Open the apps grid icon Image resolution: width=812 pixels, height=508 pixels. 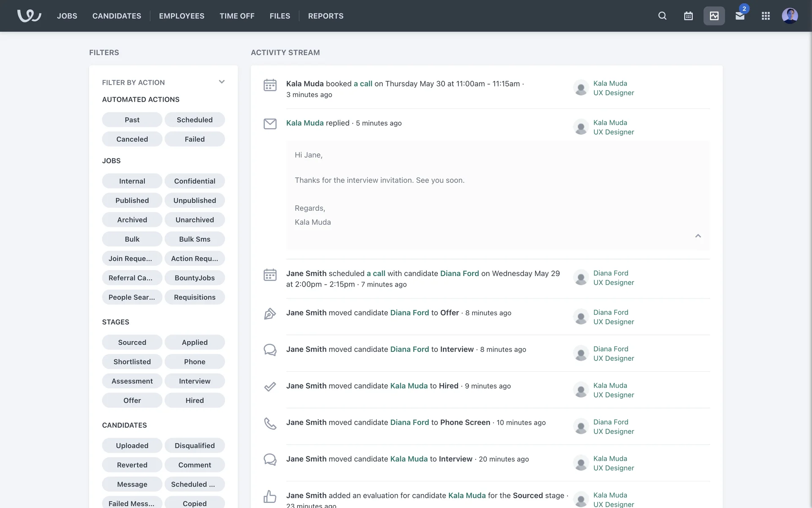pos(765,16)
